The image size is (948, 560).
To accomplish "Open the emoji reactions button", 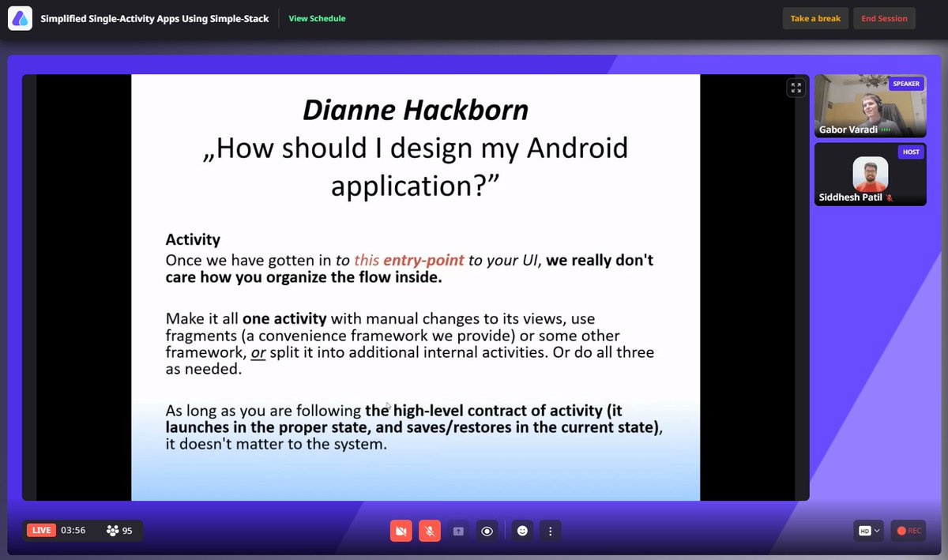I will pyautogui.click(x=522, y=531).
